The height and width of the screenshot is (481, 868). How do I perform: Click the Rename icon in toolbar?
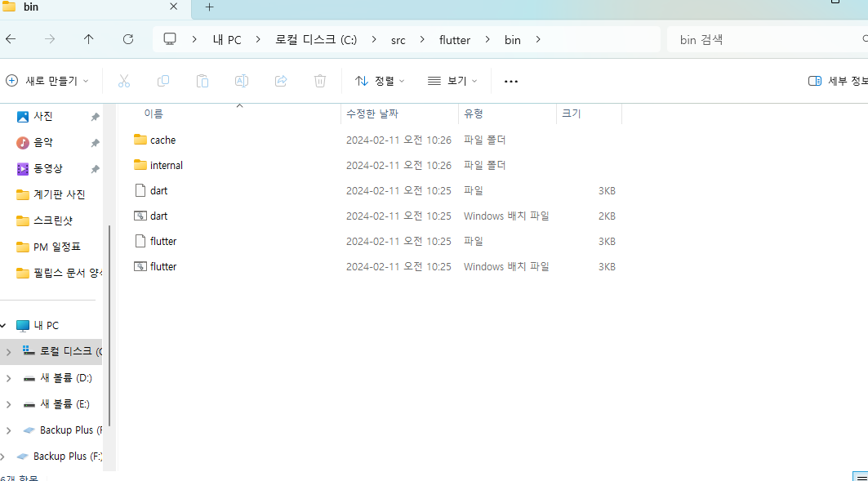[242, 82]
